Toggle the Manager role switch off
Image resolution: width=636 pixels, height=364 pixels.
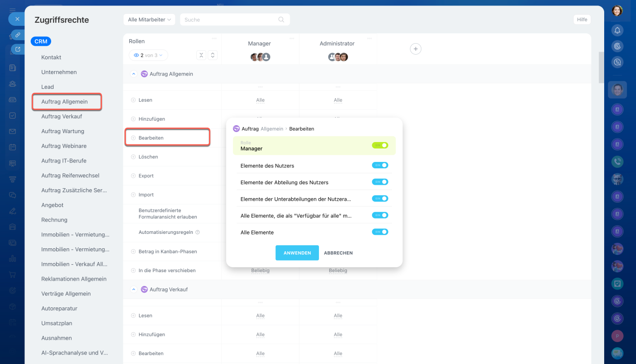tap(380, 146)
